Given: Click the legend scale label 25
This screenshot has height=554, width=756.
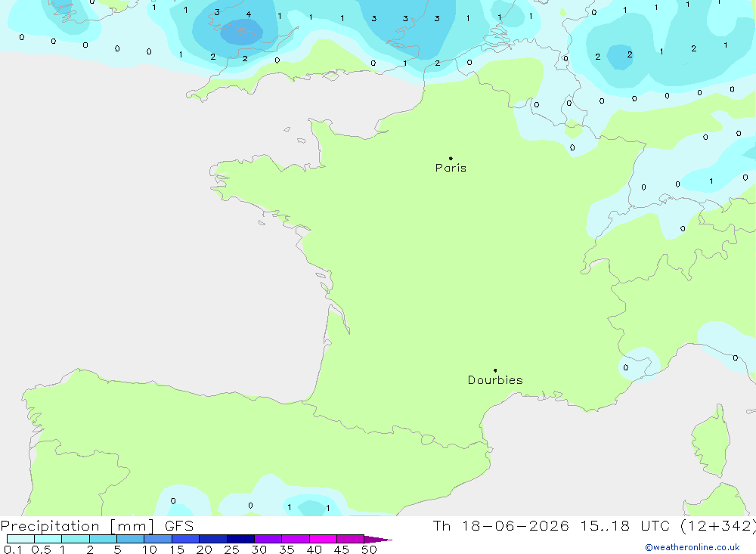Looking at the screenshot, I should (x=232, y=549).
